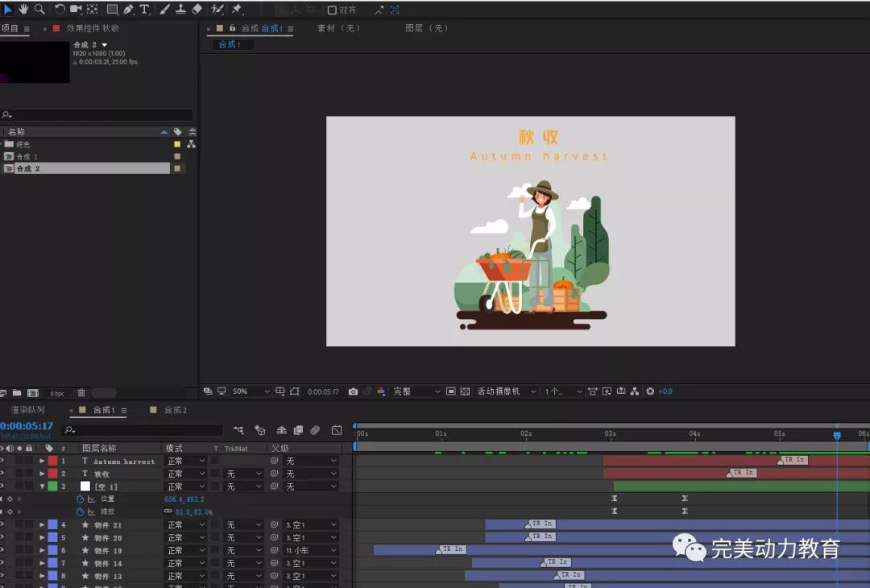Hide the Autumn harvest layer eye
The height and width of the screenshot is (588, 870).
(x=2, y=461)
